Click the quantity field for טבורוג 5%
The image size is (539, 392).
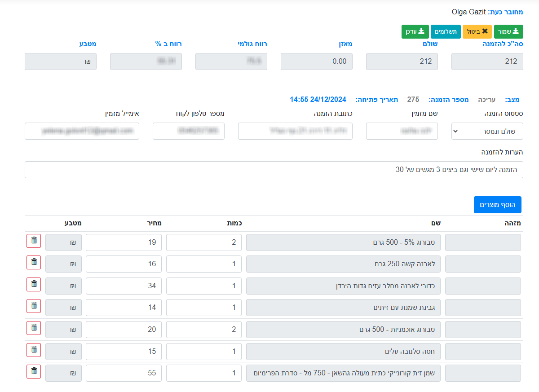[204, 242]
